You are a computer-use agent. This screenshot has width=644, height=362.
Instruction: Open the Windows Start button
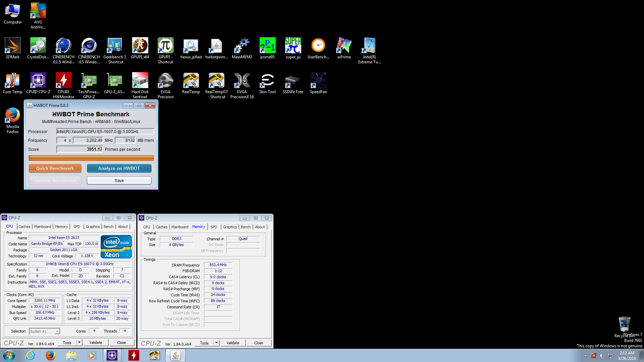pyautogui.click(x=9, y=355)
